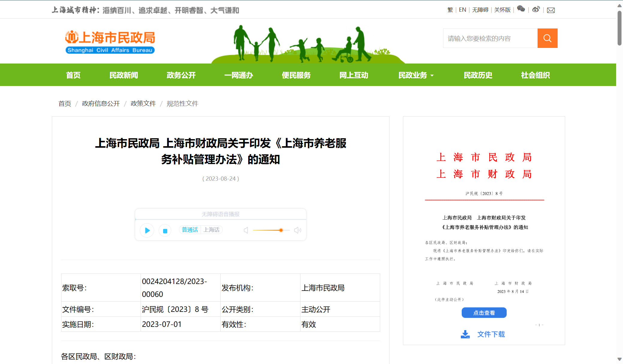
Task: Open the Weibo icon link
Action: click(536, 10)
